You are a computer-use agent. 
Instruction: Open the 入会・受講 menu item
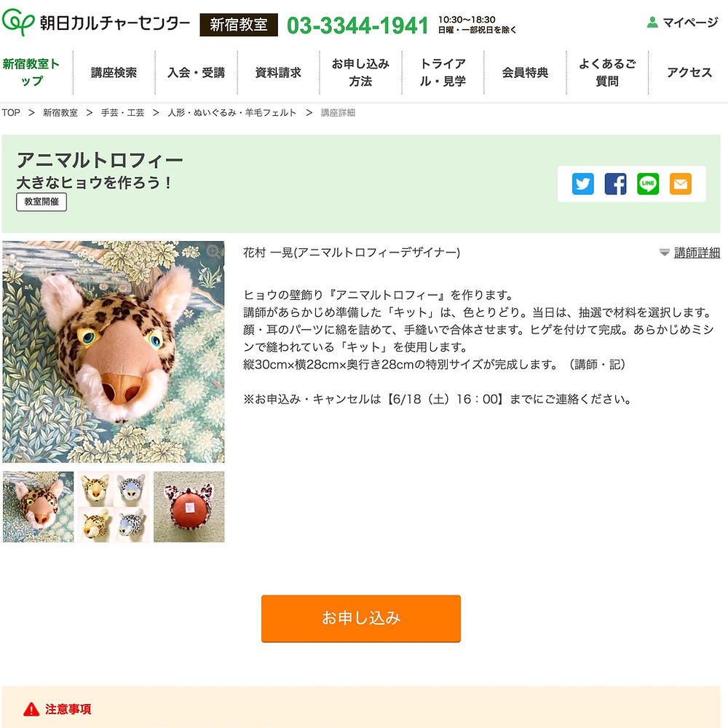click(196, 72)
